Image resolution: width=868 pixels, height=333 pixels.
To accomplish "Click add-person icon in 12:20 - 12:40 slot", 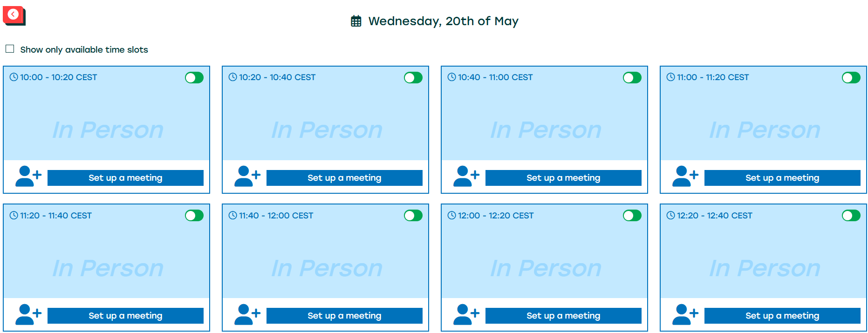I will coord(685,314).
